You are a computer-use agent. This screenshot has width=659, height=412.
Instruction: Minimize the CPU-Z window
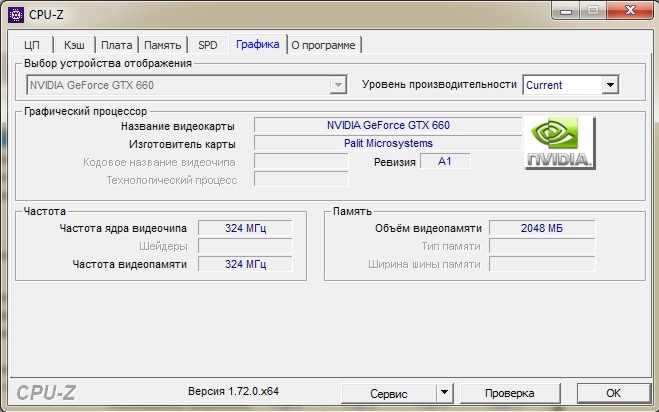pyautogui.click(x=566, y=11)
